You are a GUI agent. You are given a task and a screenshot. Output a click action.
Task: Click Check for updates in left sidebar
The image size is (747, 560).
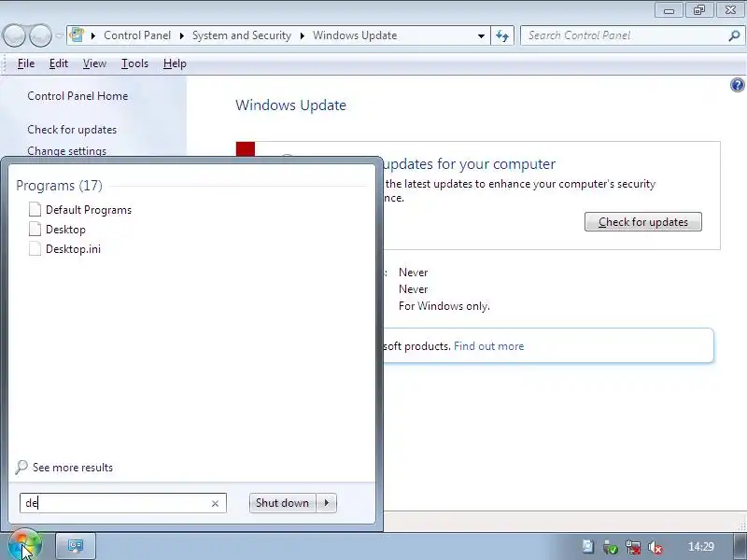tap(72, 130)
